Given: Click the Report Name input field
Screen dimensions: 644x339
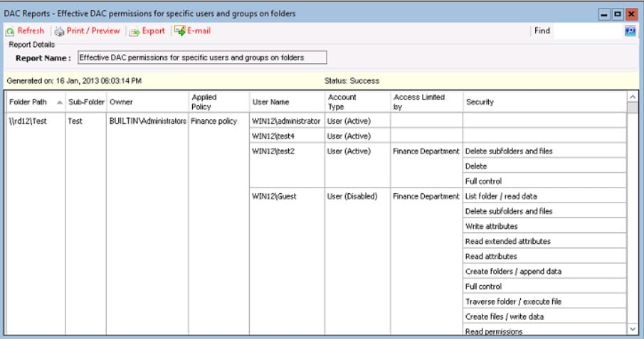Looking at the screenshot, I should [203, 58].
